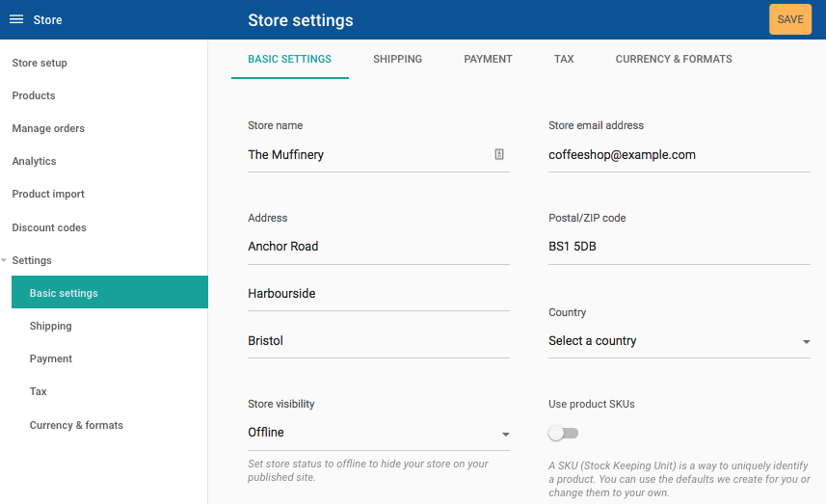Image resolution: width=826 pixels, height=504 pixels.
Task: Toggle the Use product SKUs switch
Action: [563, 433]
